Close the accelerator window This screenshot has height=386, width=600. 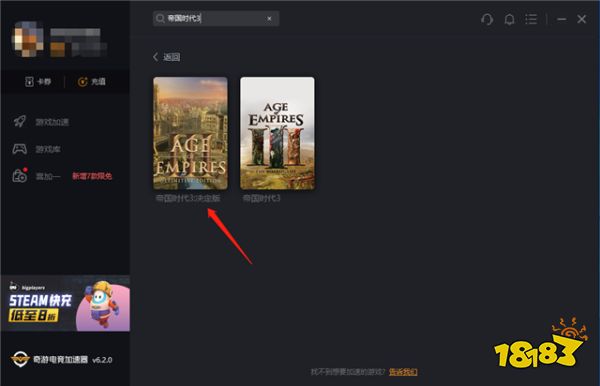click(x=582, y=19)
